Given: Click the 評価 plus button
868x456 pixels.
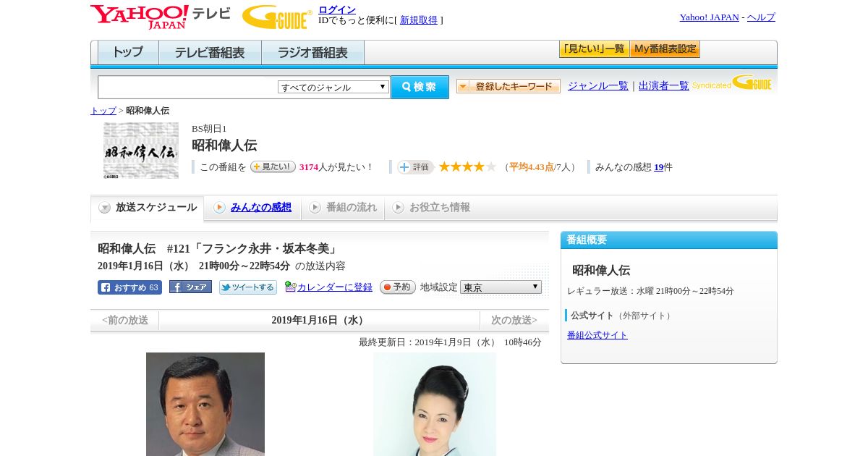Looking at the screenshot, I should coord(415,167).
